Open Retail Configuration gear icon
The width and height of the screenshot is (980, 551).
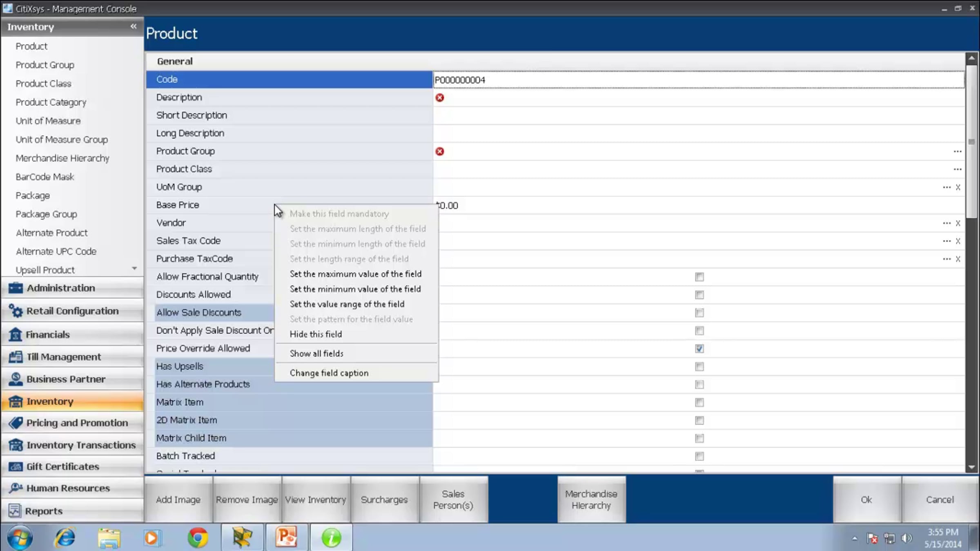tap(16, 311)
